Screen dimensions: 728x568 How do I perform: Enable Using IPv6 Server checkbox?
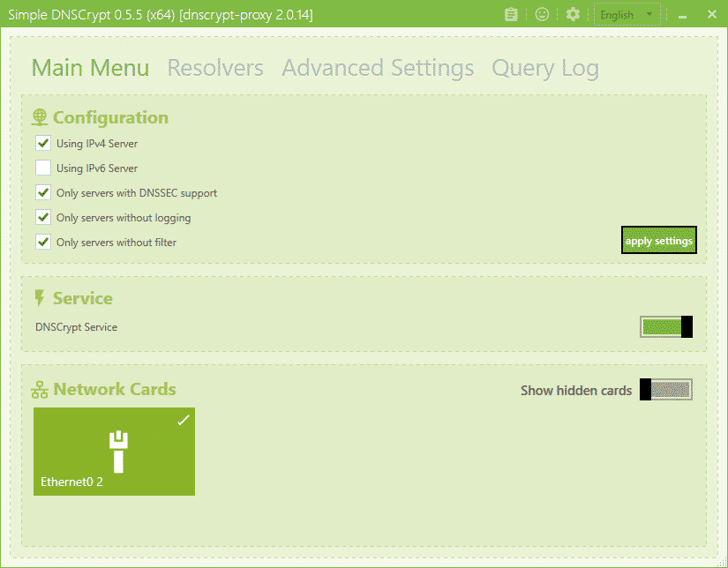(x=43, y=168)
